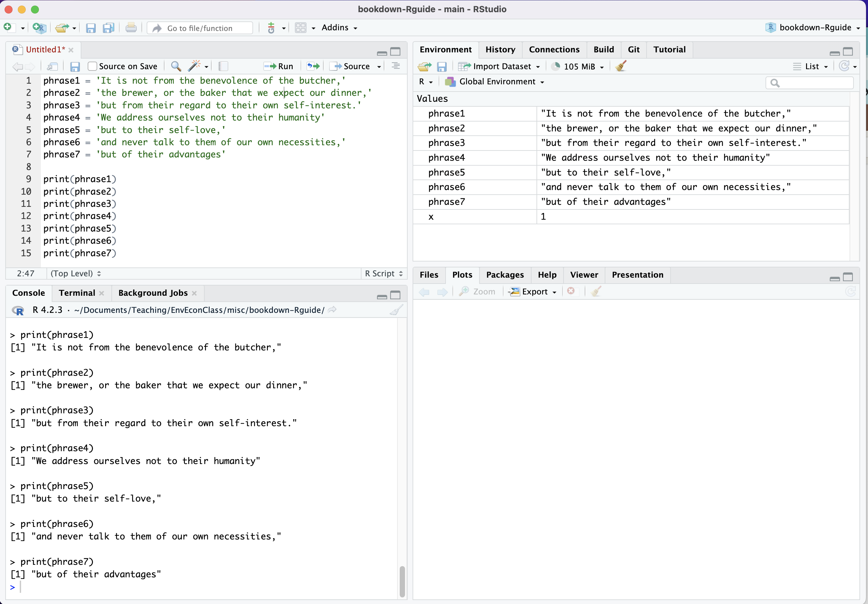
Task: Click the Go to file/function field
Action: 200,28
